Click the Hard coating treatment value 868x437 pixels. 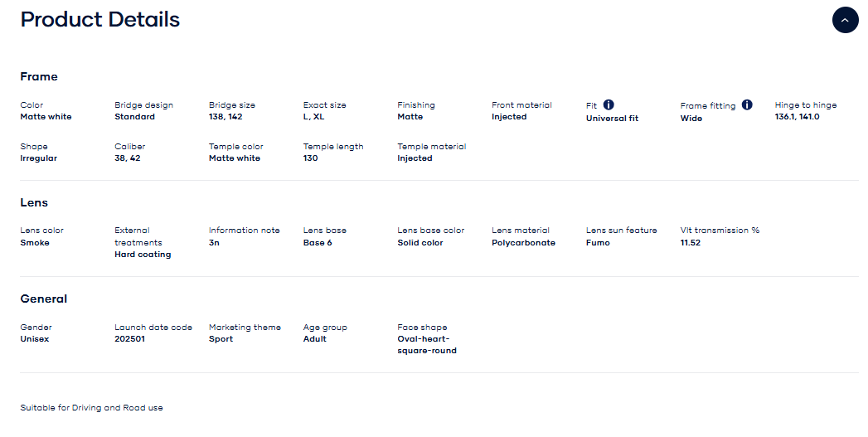[x=143, y=255]
